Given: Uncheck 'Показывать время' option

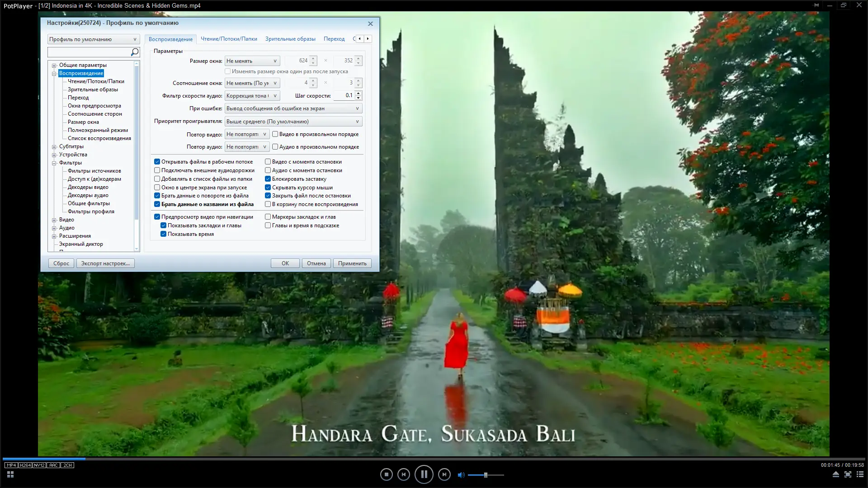Looking at the screenshot, I should (x=164, y=234).
